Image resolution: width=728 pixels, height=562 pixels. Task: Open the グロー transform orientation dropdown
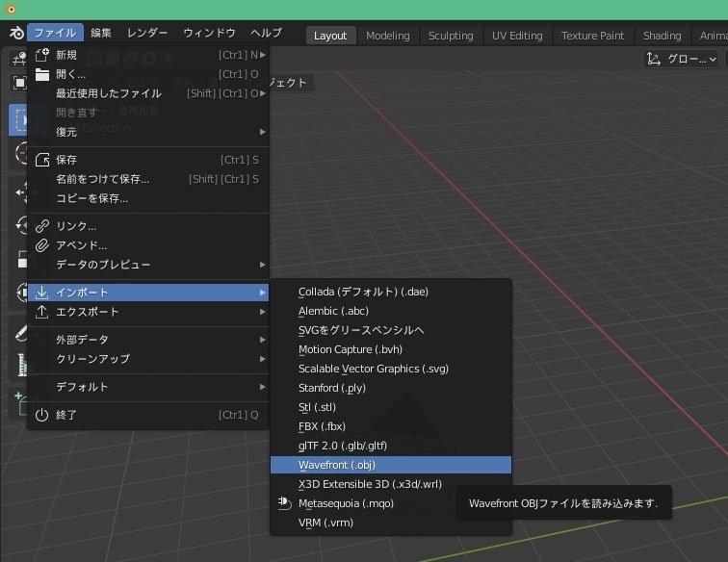tap(681, 59)
